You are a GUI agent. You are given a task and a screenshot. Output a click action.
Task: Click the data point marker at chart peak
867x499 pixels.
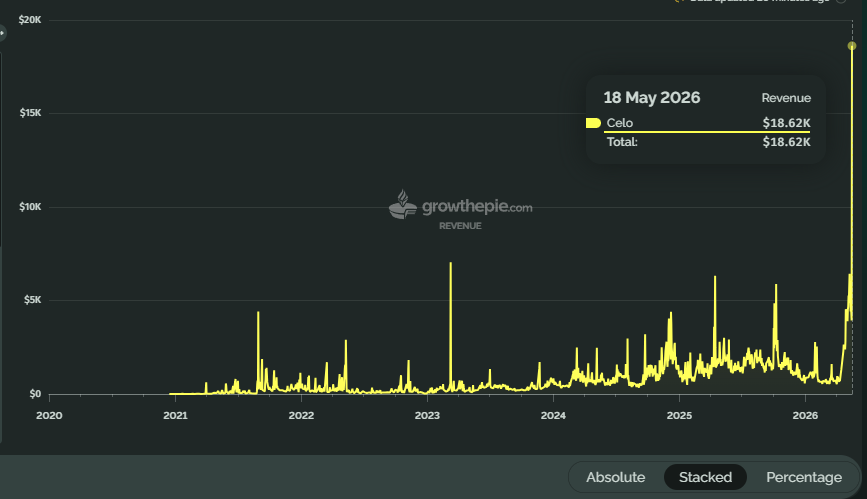[852, 46]
